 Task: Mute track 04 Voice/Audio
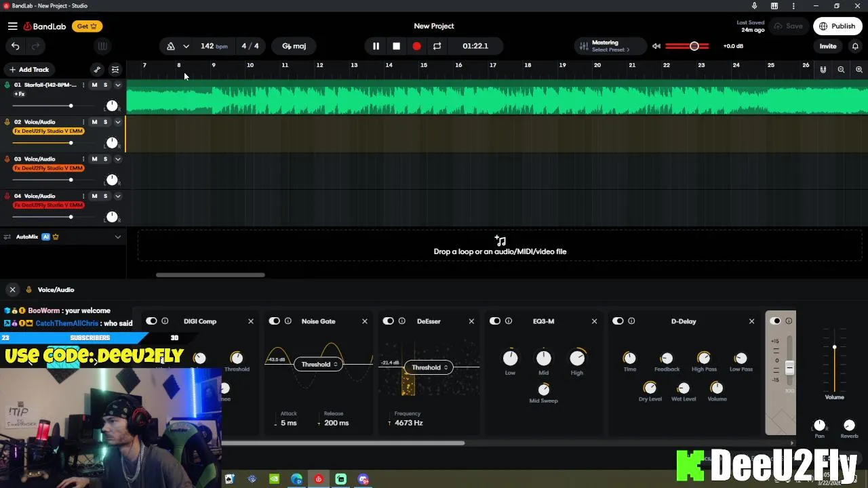coord(94,196)
